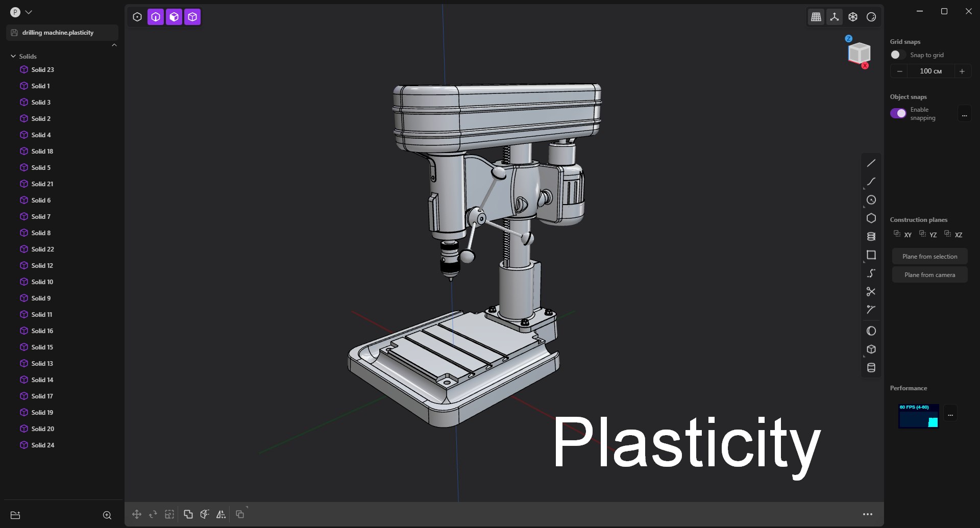Select the Box tool
This screenshot has height=528, width=980.
pyautogui.click(x=871, y=349)
